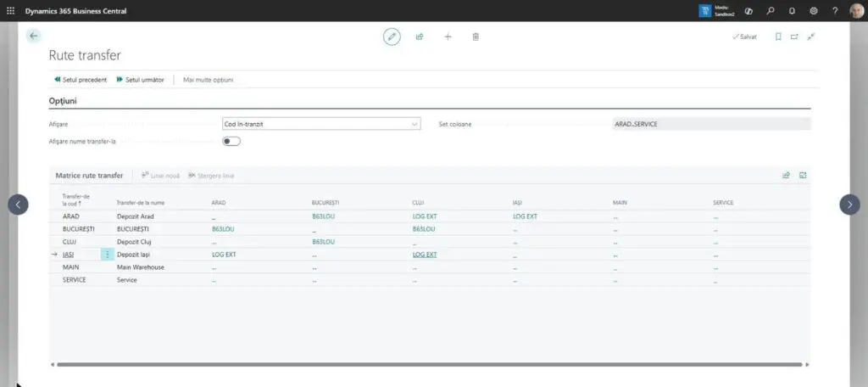The height and width of the screenshot is (387, 868).
Task: Click Depozit Cluj name cell
Action: click(134, 242)
